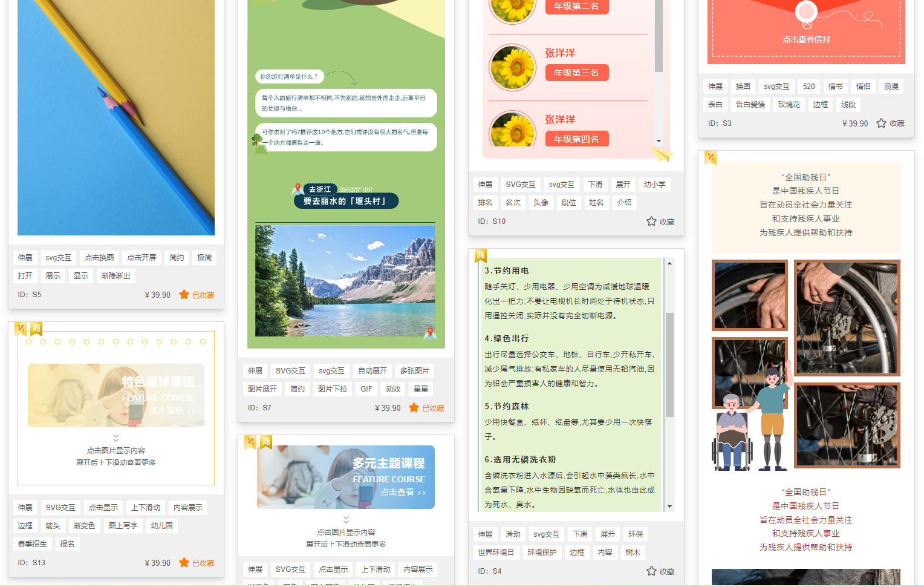Screen dimensions: 924x587
Task: Click 张洋洋's sunflower avatar for 年级第三名
Action: [x=512, y=67]
